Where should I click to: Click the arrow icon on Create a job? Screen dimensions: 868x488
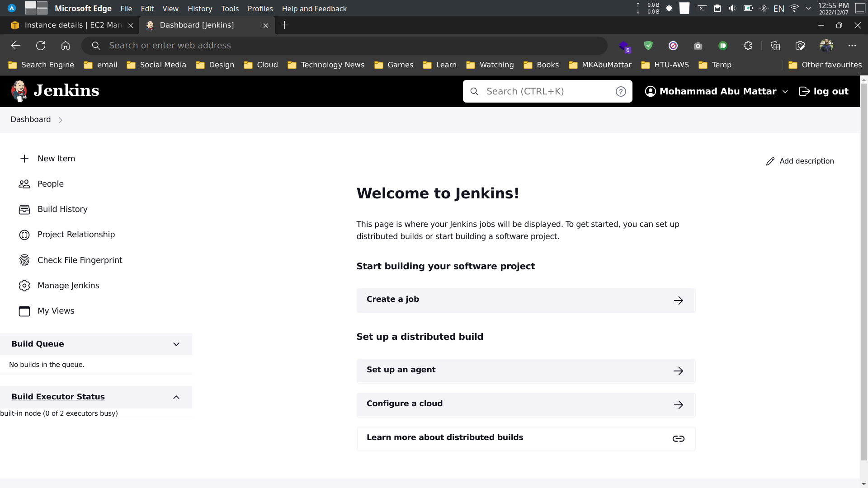coord(679,300)
